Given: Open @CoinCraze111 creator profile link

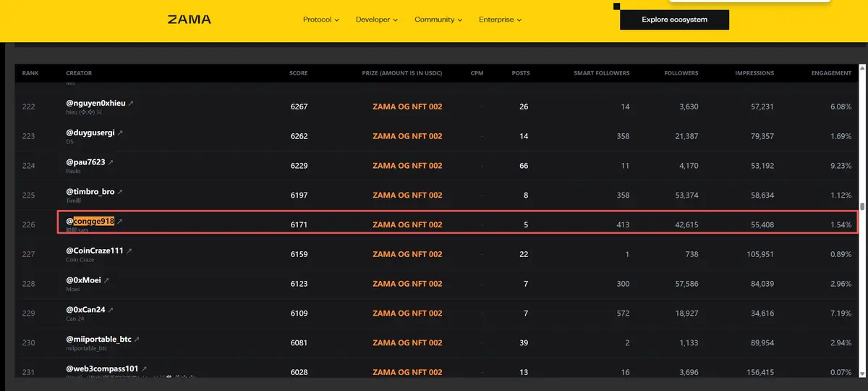Looking at the screenshot, I should 95,251.
